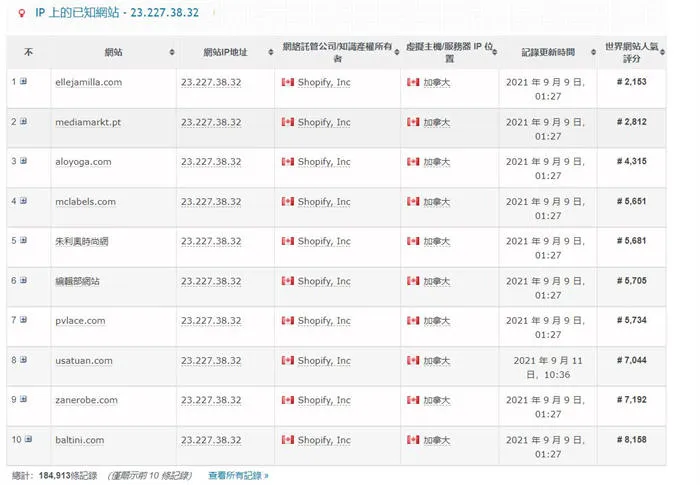Screen dimensions: 700x485
Task: Expand row 5 details plus icon
Action: click(x=23, y=240)
